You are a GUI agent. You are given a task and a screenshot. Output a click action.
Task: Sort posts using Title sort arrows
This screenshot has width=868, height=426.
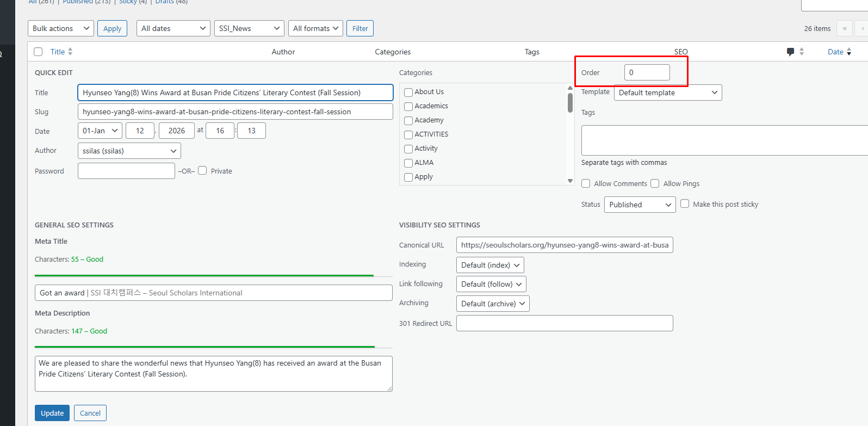[x=70, y=52]
